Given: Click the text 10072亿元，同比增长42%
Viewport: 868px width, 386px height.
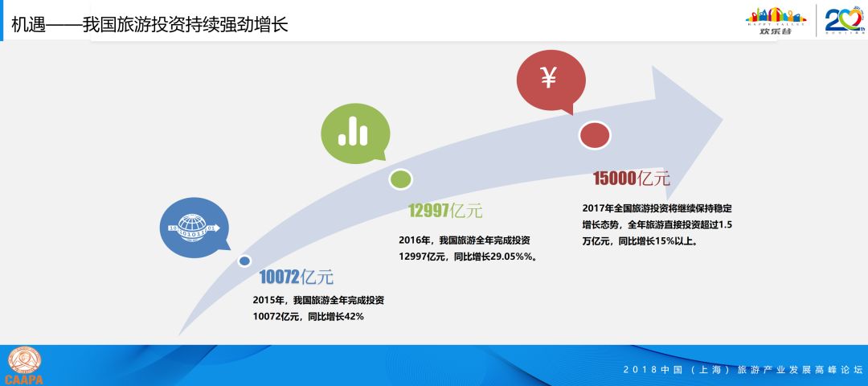Looking at the screenshot, I should [x=308, y=317].
